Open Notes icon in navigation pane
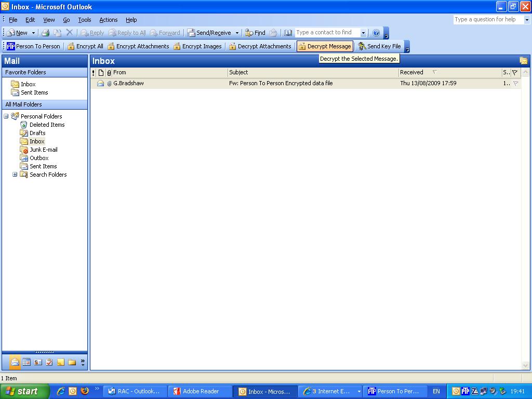532x399 pixels. [61, 362]
